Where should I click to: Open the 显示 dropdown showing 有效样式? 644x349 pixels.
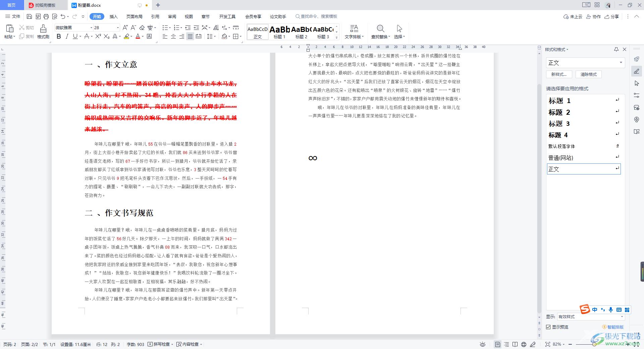[x=622, y=316]
